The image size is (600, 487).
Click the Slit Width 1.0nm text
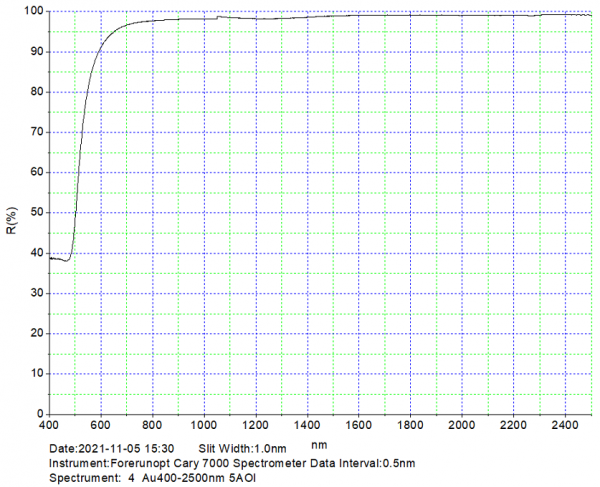click(243, 449)
